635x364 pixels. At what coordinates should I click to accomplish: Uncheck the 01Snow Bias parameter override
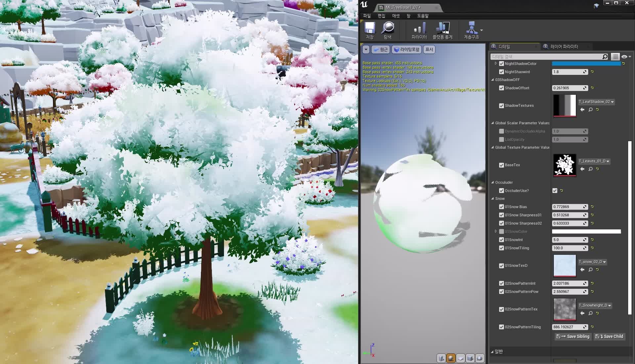[x=502, y=206]
